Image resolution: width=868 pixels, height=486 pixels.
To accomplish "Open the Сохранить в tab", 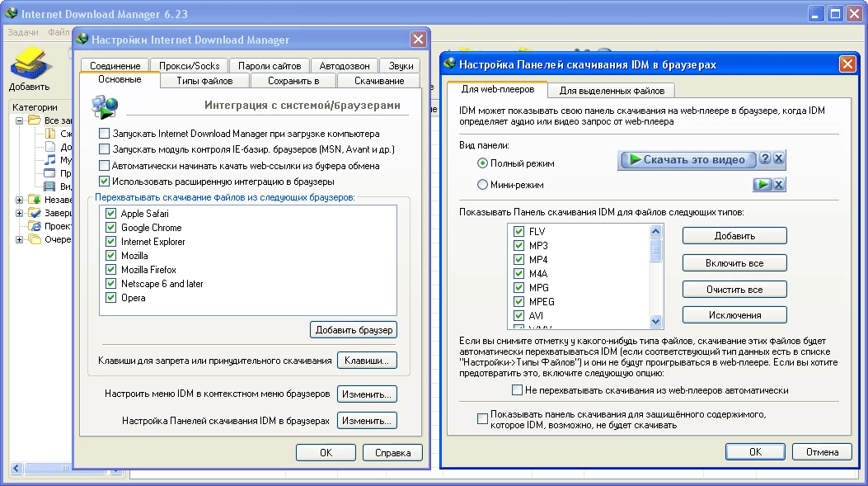I will 293,81.
